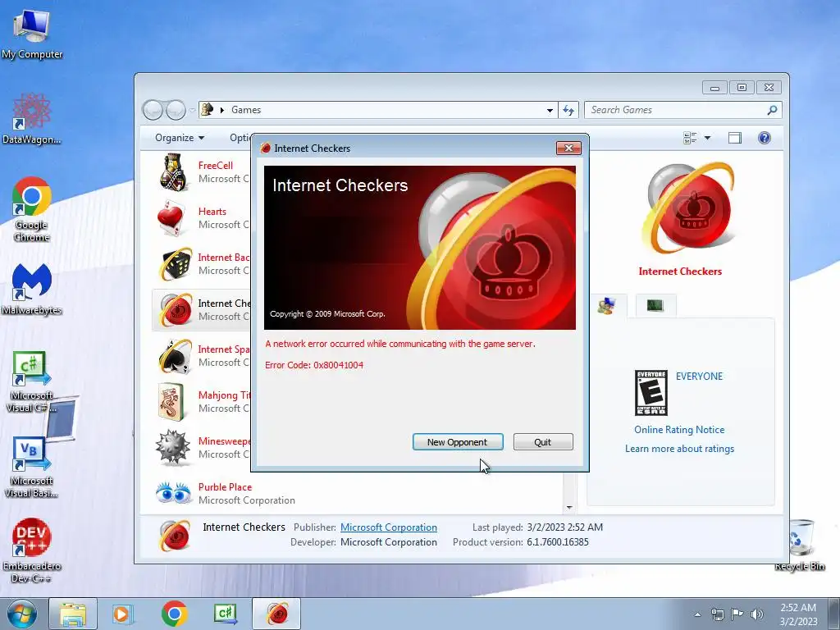Open the Recycle Bin

pyautogui.click(x=800, y=545)
